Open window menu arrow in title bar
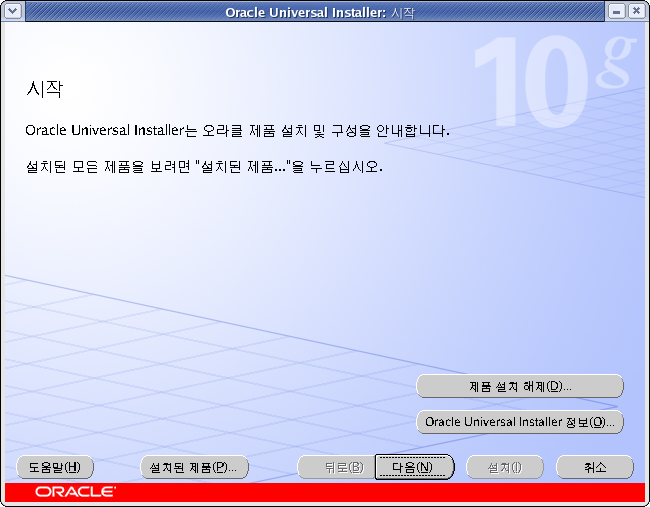This screenshot has height=507, width=650. coord(13,11)
